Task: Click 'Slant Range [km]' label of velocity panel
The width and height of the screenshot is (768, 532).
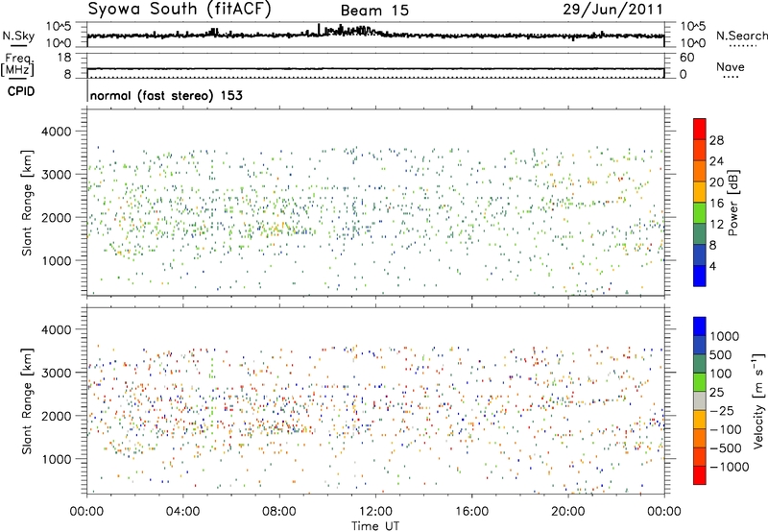Action: (27, 400)
